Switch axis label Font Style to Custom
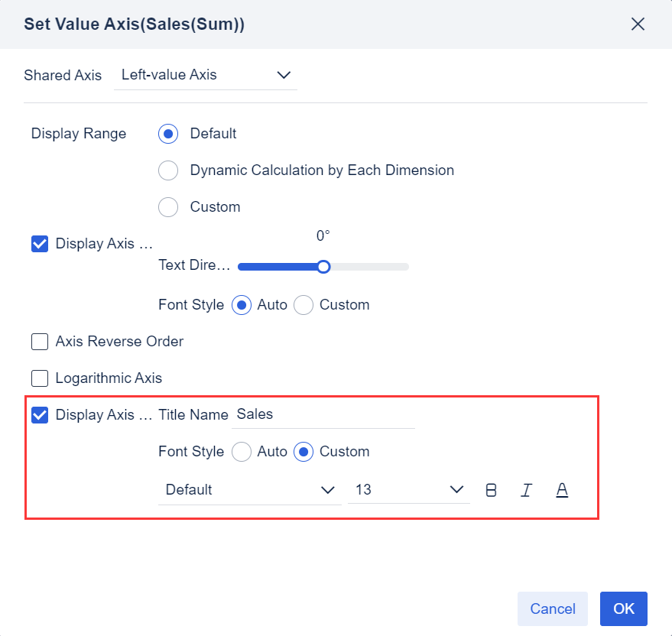Viewport: 672px width, 636px height. click(x=304, y=305)
